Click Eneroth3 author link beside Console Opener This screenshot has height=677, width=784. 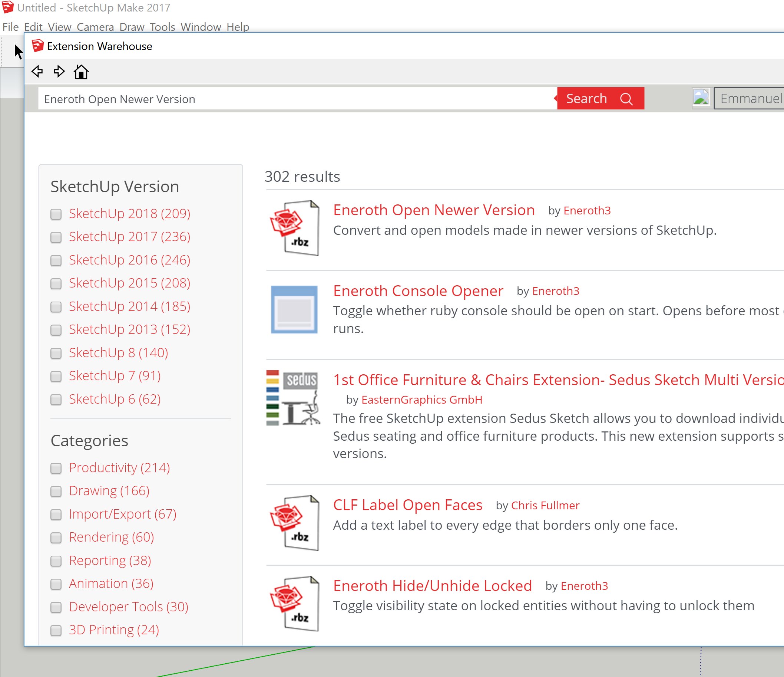coord(555,291)
